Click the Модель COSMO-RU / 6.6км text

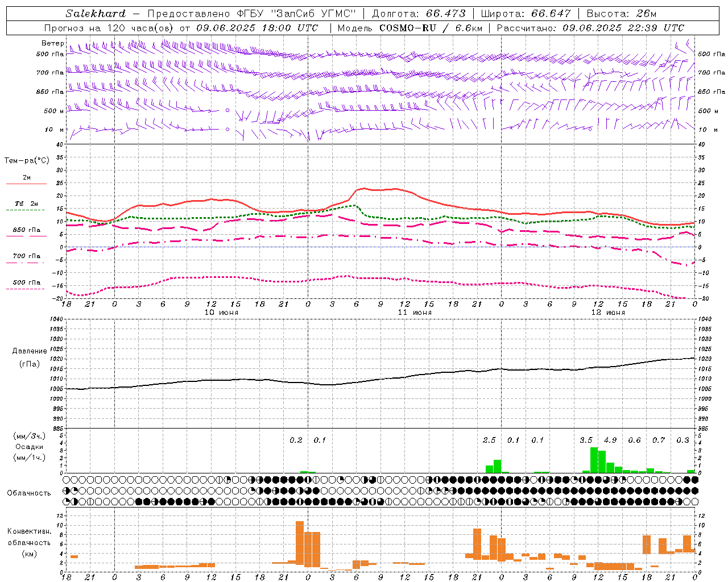(410, 28)
